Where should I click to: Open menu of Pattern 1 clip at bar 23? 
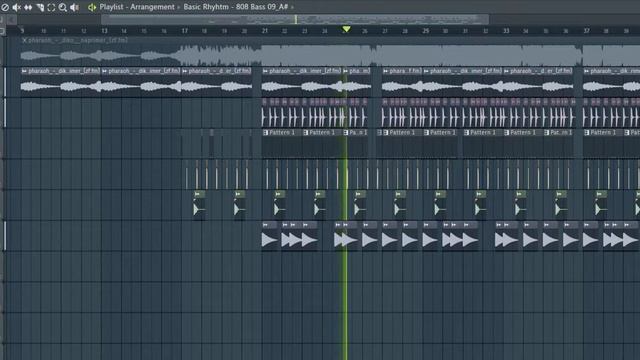(x=306, y=133)
